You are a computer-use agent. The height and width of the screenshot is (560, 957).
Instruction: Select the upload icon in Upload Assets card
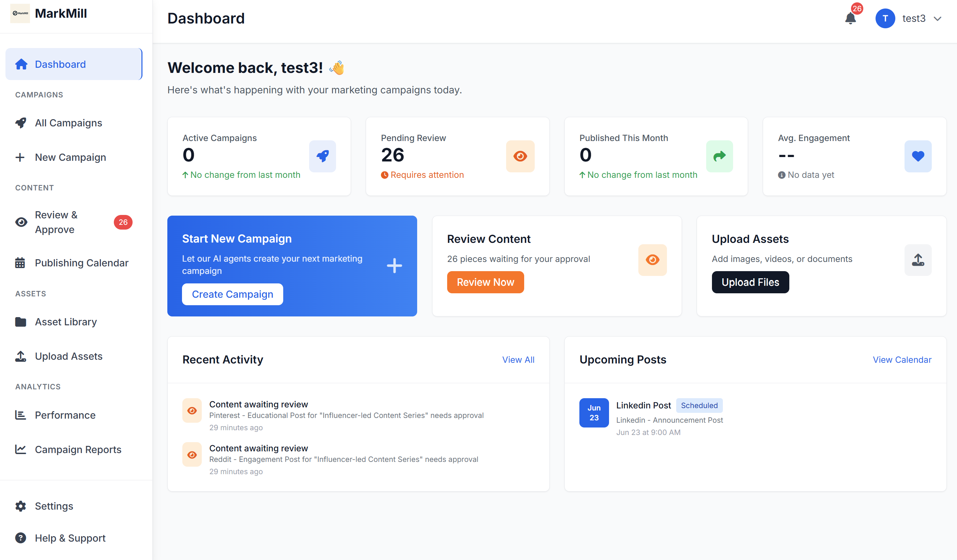[x=918, y=260]
